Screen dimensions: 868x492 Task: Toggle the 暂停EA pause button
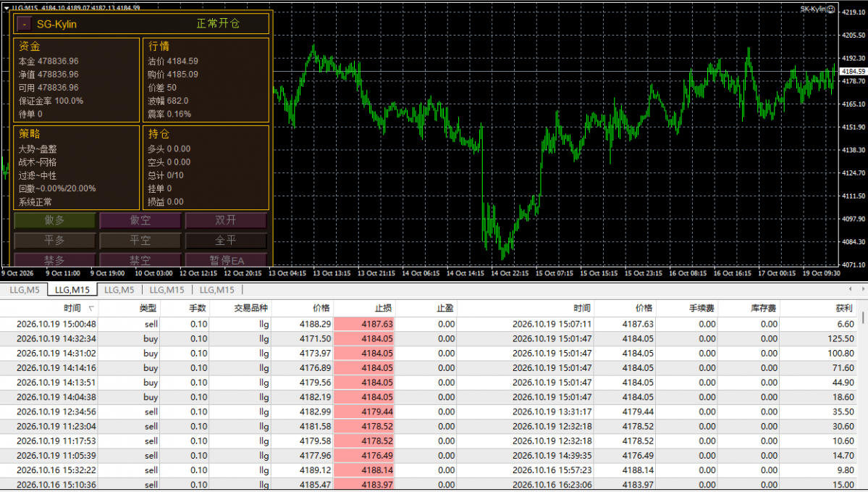tap(226, 260)
